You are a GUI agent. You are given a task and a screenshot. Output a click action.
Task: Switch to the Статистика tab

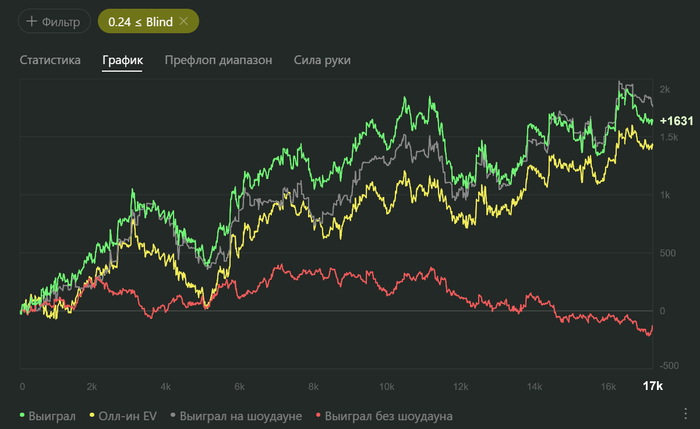[50, 60]
